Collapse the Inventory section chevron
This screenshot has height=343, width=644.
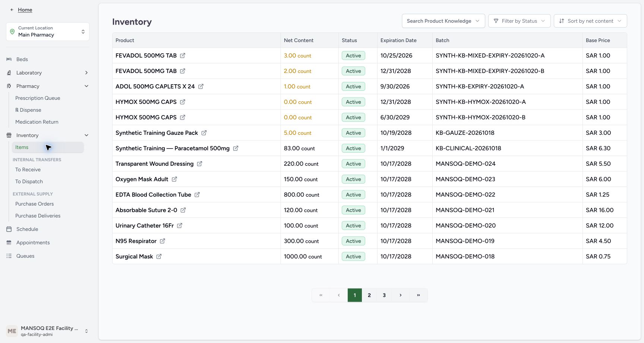point(86,135)
